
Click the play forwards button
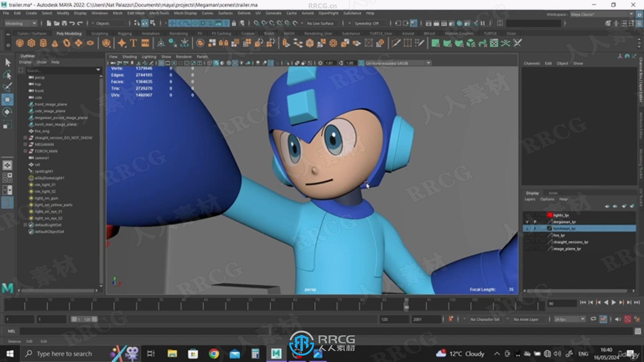613,302
